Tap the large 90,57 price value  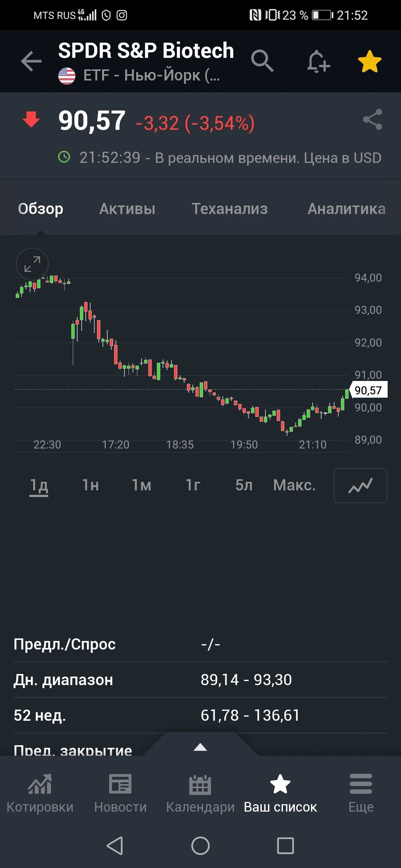point(92,121)
